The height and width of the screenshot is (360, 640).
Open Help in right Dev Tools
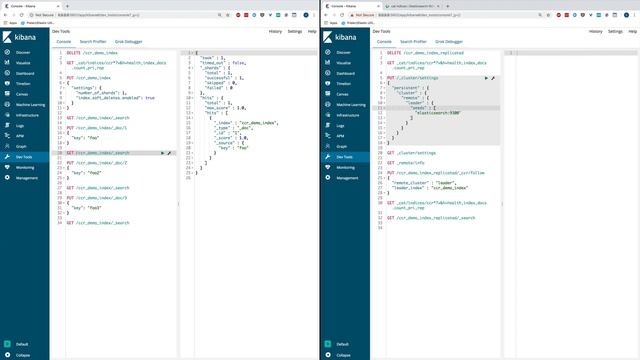(633, 31)
